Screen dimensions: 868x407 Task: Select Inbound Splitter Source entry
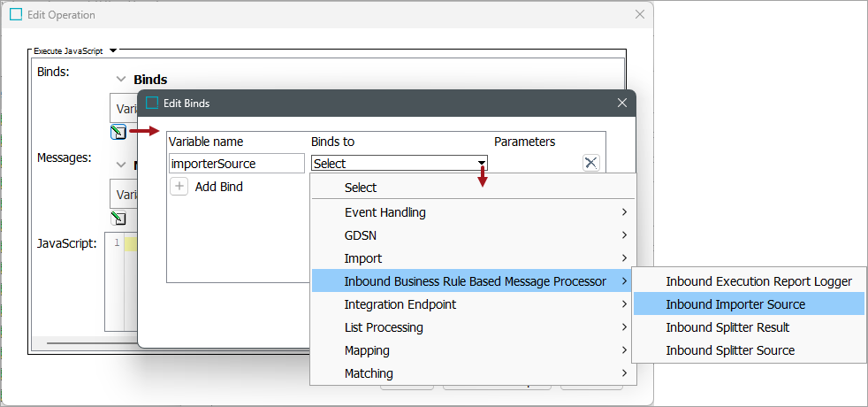click(x=730, y=350)
